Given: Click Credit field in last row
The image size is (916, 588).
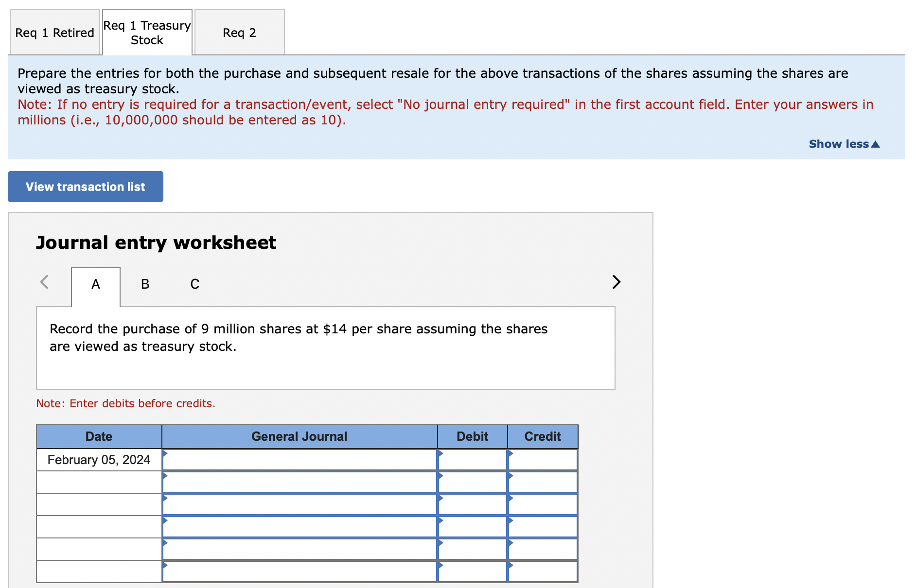Looking at the screenshot, I should pos(543,571).
